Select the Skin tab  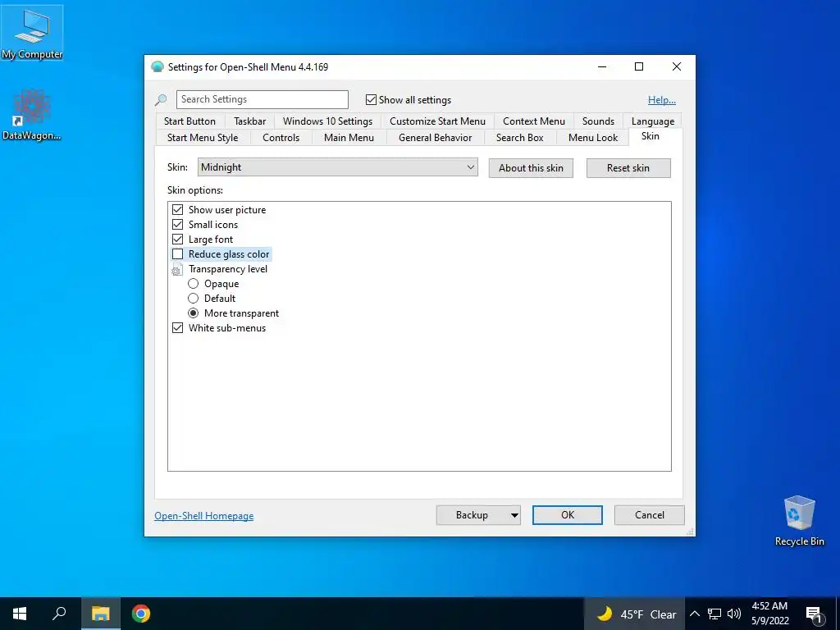click(651, 136)
